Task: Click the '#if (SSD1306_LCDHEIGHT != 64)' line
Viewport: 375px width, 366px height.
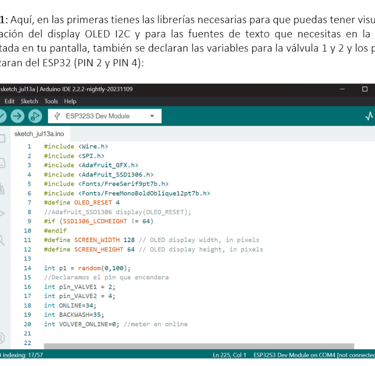Action: 99,221
